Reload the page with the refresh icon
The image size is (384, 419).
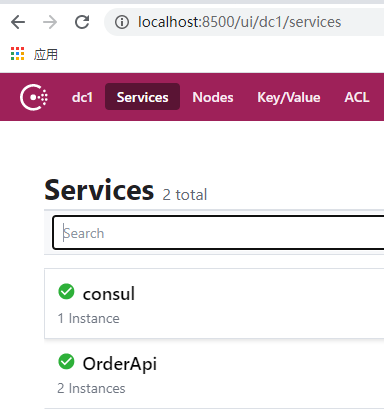pos(82,22)
